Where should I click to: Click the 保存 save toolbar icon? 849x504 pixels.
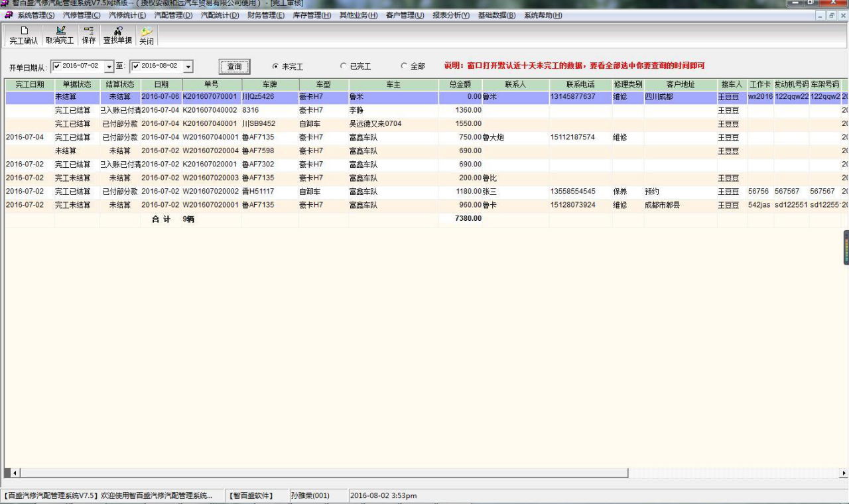(89, 35)
